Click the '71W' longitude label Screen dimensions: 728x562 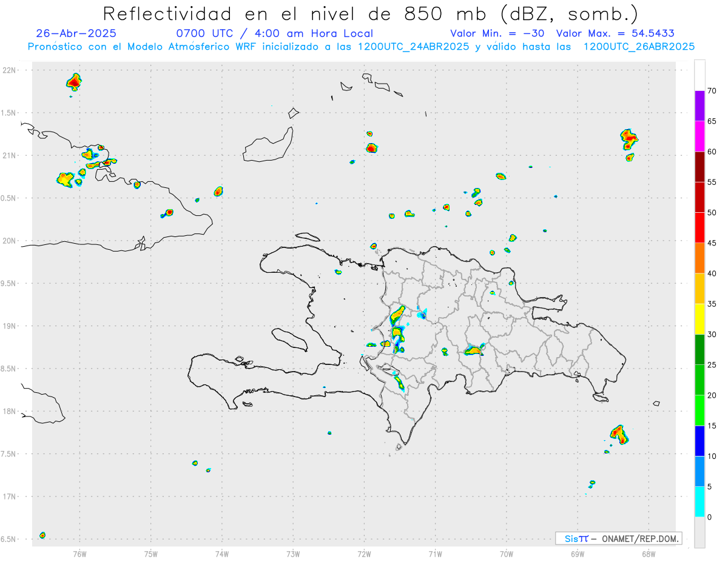(435, 554)
